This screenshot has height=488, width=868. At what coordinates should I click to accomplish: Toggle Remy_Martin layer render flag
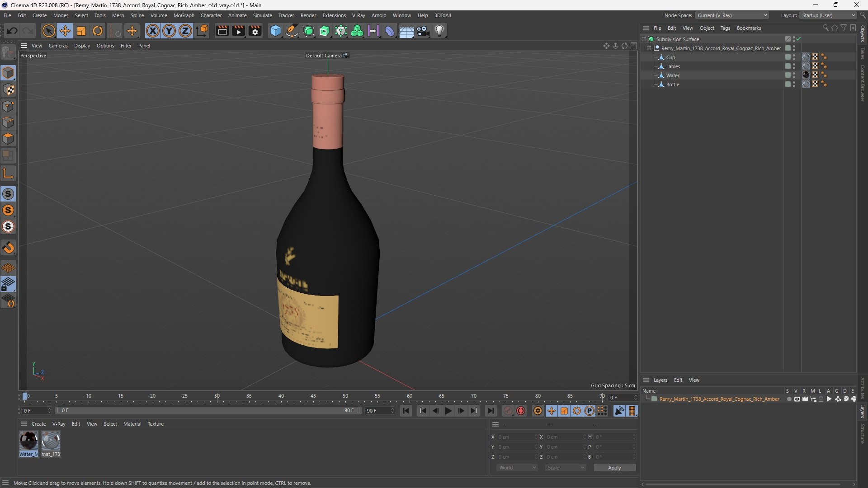[805, 399]
